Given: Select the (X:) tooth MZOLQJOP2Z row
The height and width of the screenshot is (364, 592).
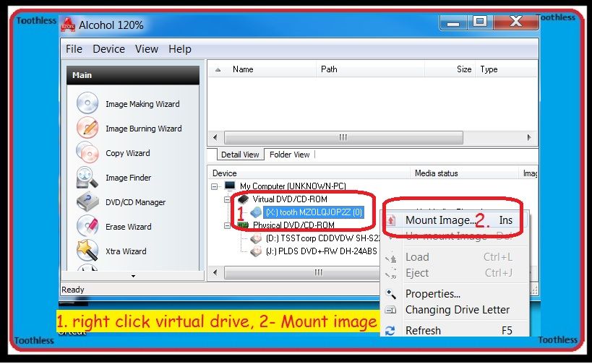Looking at the screenshot, I should coord(314,212).
